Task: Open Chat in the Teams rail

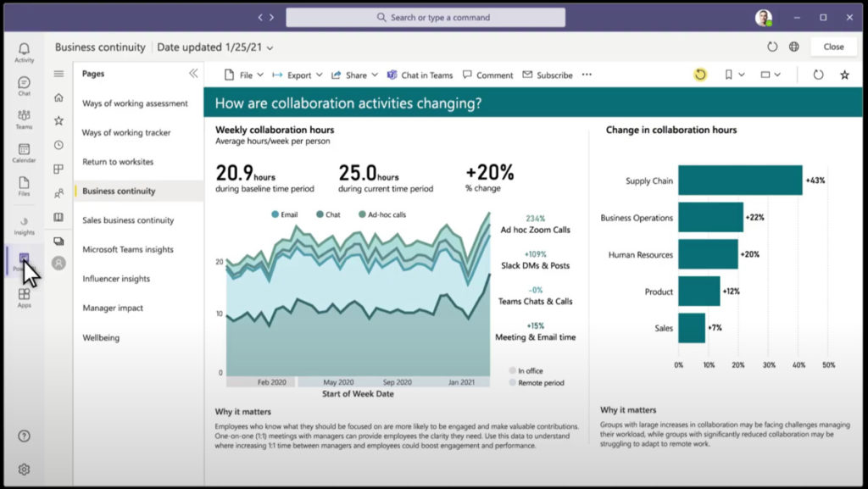Action: 24,86
